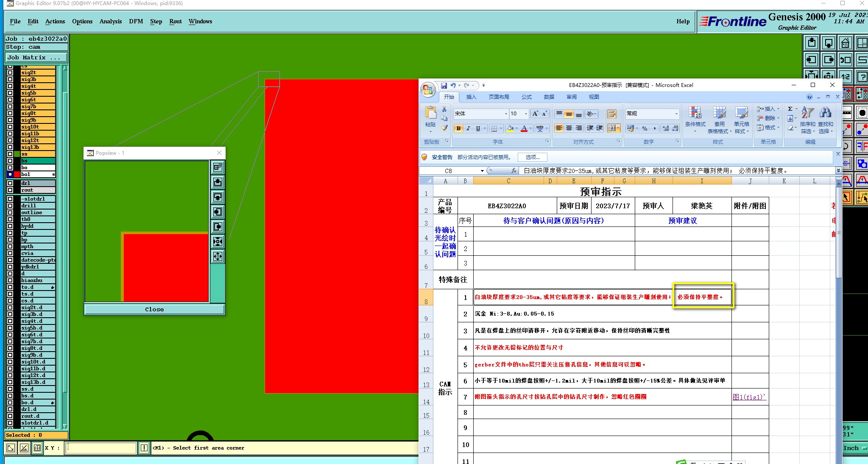Toggle the drill layer checkbox
The width and height of the screenshot is (868, 464).
pyautogui.click(x=10, y=206)
